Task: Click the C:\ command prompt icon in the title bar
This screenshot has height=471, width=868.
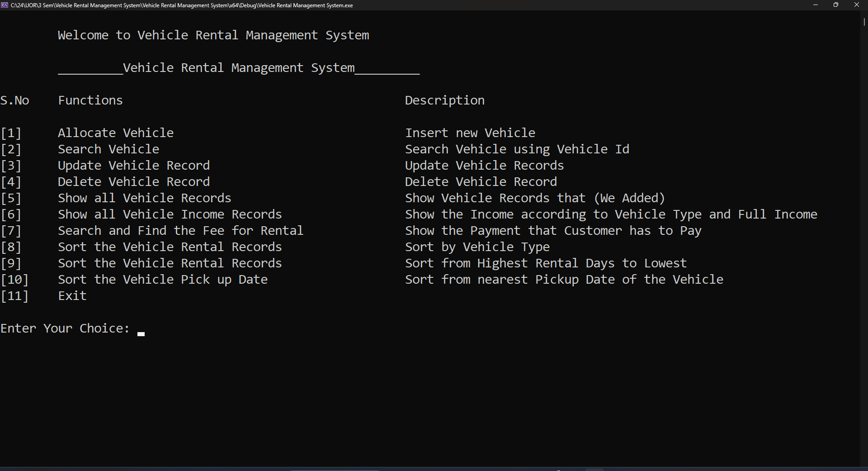Action: 5,5
